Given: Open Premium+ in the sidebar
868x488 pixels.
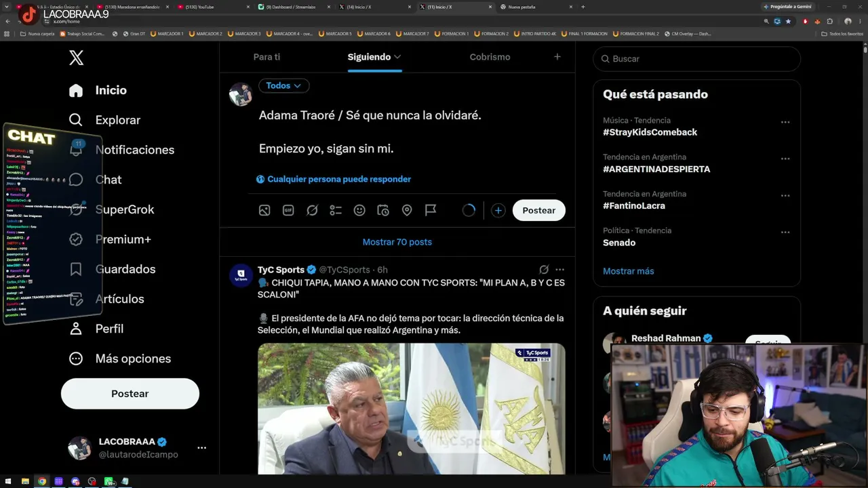Looking at the screenshot, I should tap(110, 239).
